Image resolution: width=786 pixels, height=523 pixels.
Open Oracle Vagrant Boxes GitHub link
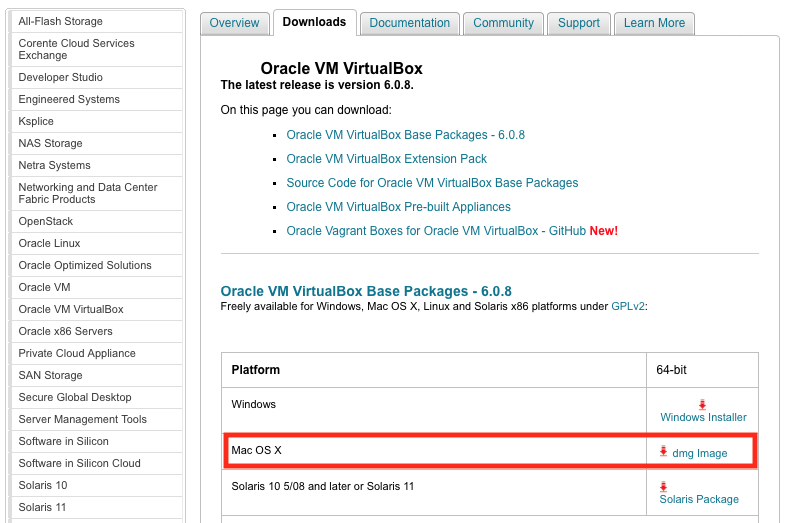click(x=436, y=231)
